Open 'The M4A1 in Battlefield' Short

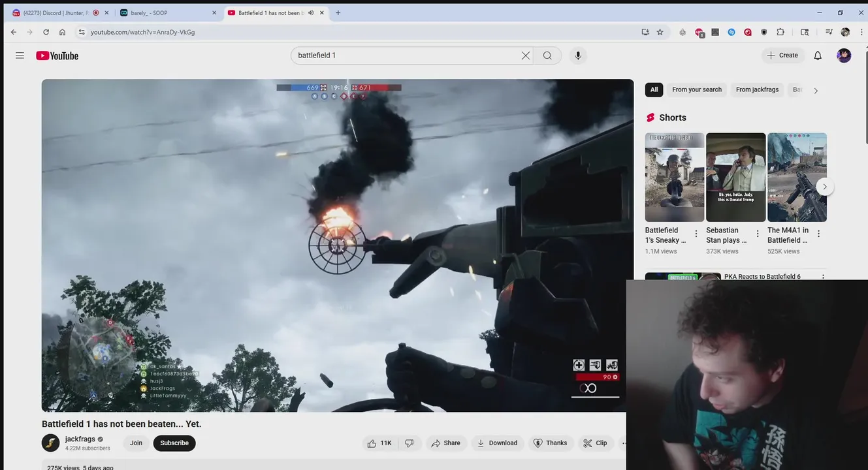[x=797, y=178]
